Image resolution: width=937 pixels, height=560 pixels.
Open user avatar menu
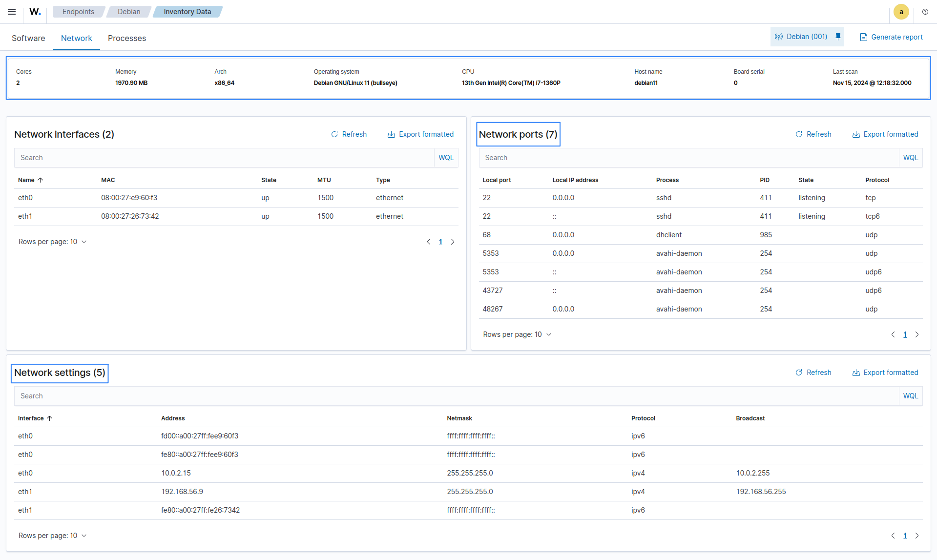pos(901,12)
